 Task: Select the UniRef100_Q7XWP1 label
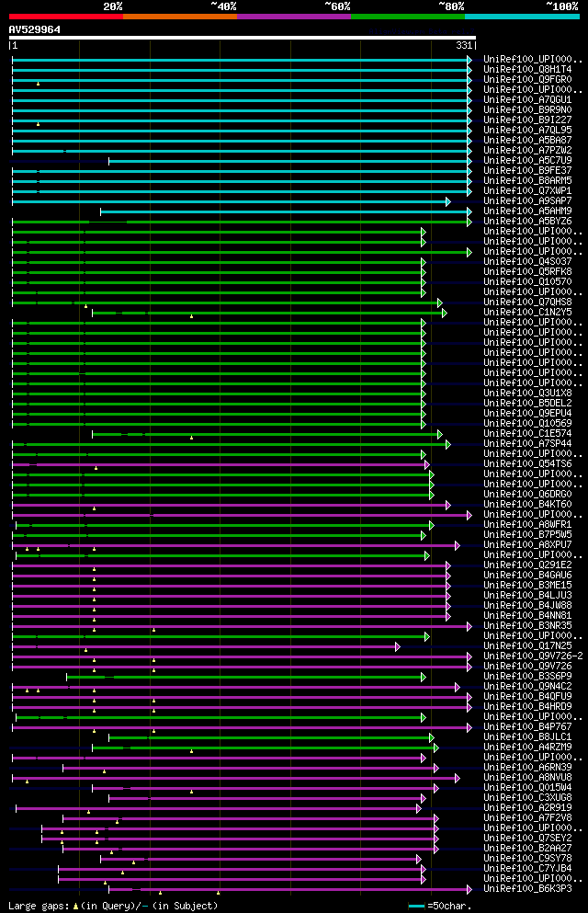pyautogui.click(x=527, y=190)
